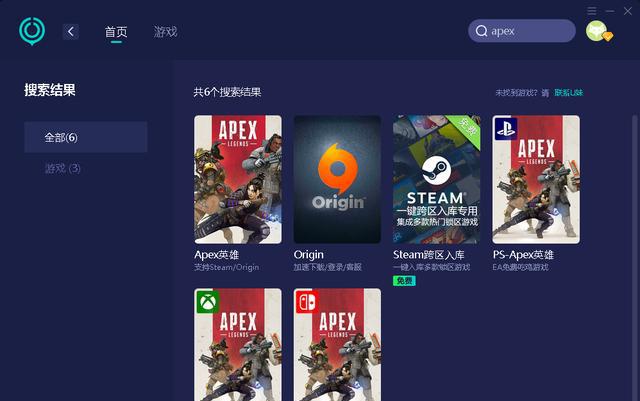Open the Apex英雄 cover thumbnail
The height and width of the screenshot is (401, 640).
tap(238, 179)
